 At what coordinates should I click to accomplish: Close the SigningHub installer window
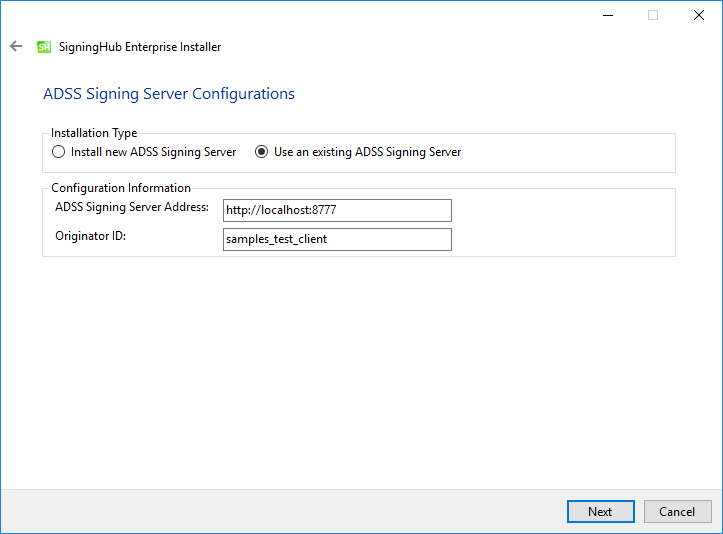[699, 15]
